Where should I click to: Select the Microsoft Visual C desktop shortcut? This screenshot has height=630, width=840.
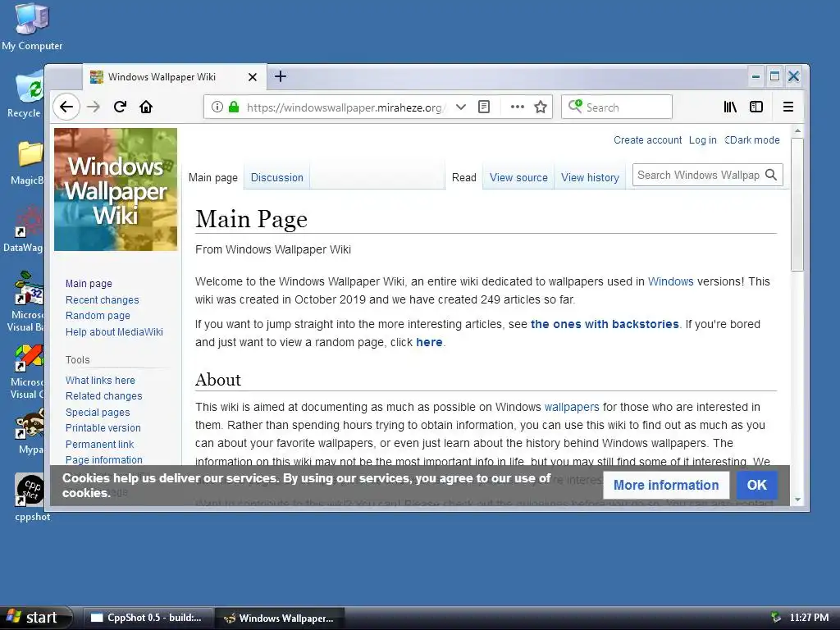[27, 372]
